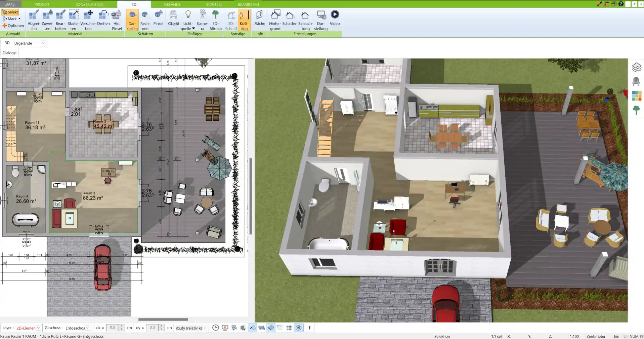644x339 pixels.
Task: Toggle the north arrow N icon
Action: click(298, 328)
